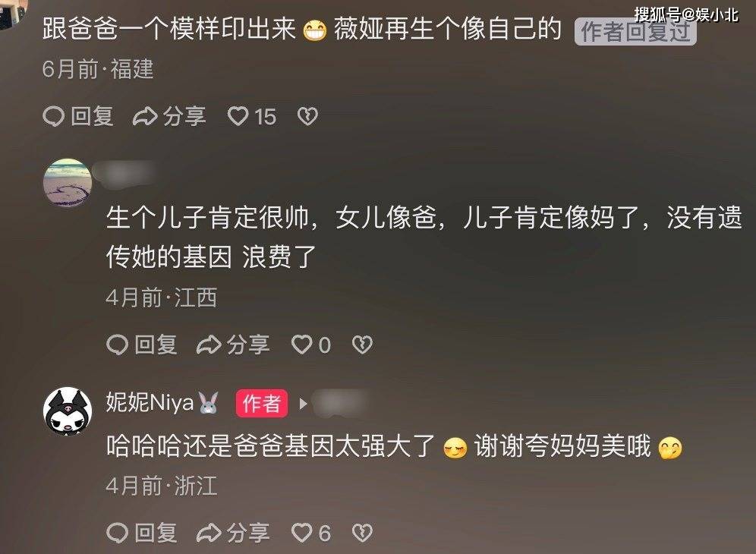The width and height of the screenshot is (756, 554).
Task: Tap the red 作者 author badge
Action: click(x=262, y=403)
